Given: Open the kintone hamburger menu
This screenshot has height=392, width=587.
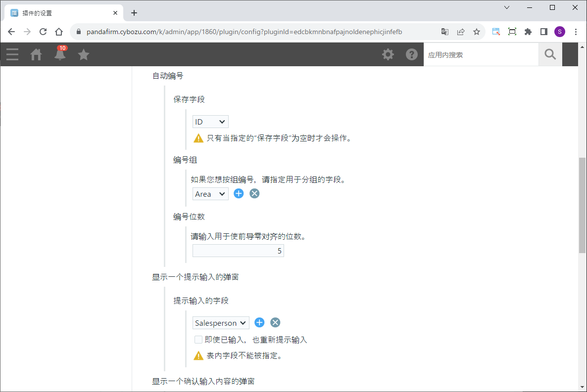Looking at the screenshot, I should pos(12,54).
